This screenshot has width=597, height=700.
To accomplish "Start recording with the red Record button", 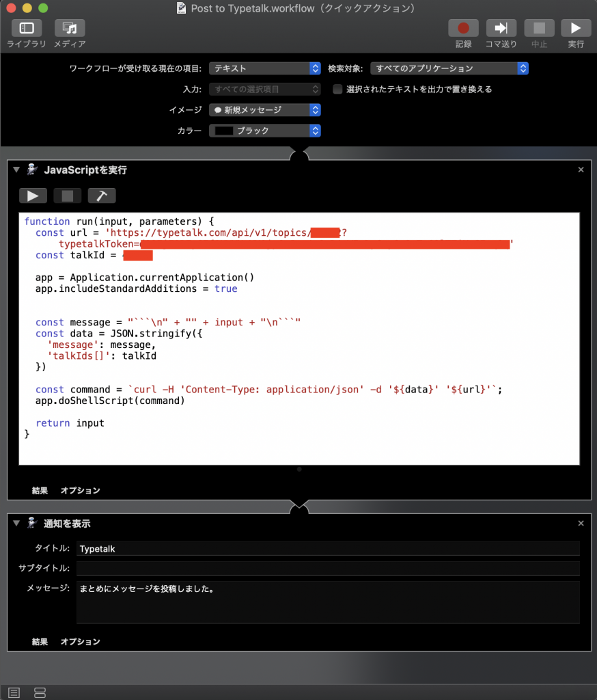I will point(463,28).
